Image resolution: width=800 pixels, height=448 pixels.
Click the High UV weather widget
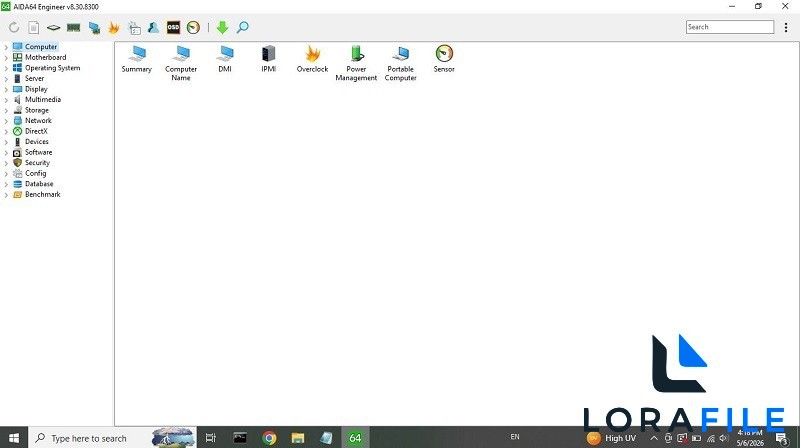pos(611,438)
